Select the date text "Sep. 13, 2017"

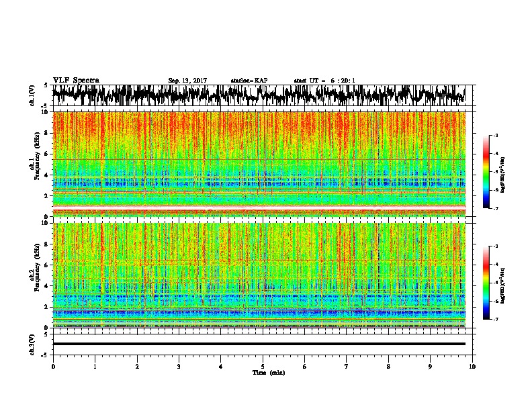click(187, 81)
